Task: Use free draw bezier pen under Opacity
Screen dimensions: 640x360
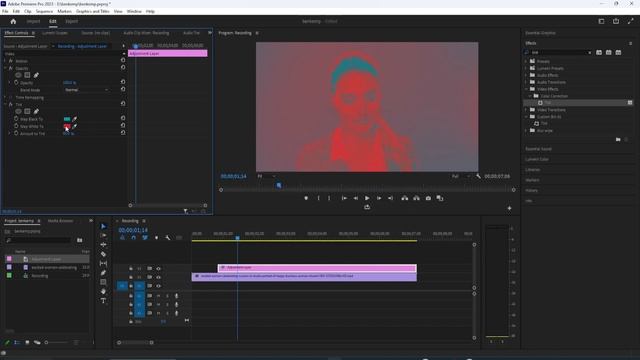Action: pyautogui.click(x=36, y=75)
